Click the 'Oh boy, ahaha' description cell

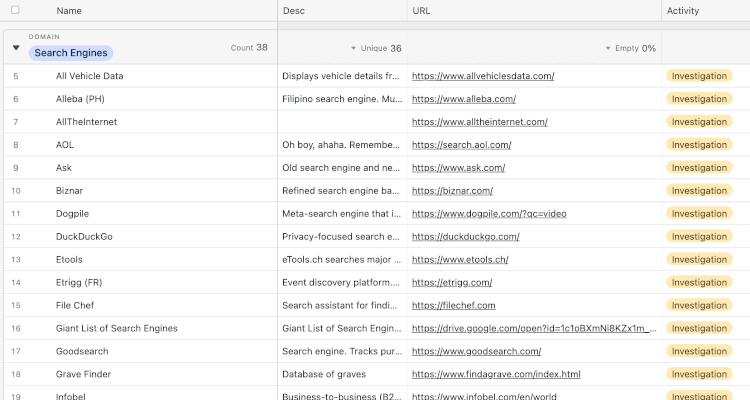(x=342, y=144)
